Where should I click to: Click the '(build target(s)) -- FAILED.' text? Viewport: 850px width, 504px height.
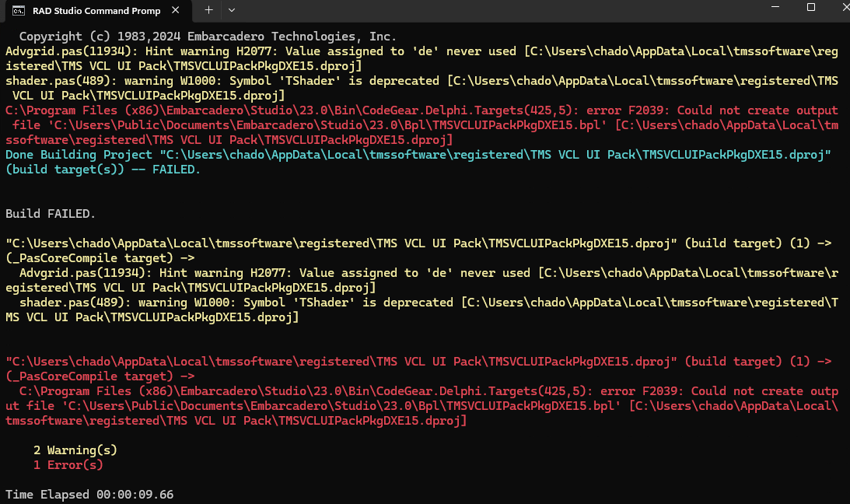tap(103, 170)
